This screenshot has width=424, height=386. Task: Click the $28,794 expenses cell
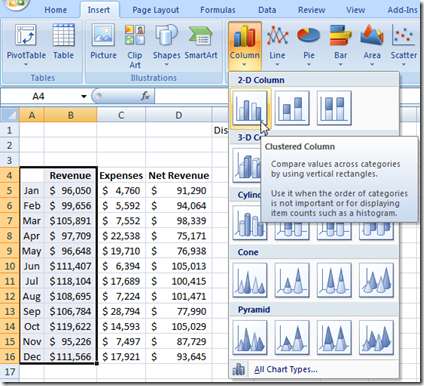click(x=121, y=311)
